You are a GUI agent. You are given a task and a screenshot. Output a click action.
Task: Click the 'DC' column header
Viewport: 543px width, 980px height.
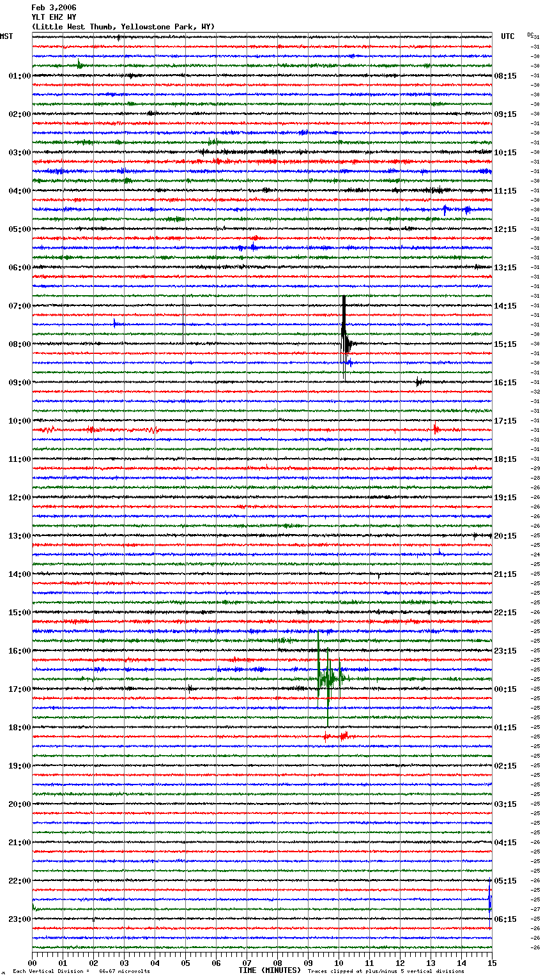pyautogui.click(x=530, y=34)
